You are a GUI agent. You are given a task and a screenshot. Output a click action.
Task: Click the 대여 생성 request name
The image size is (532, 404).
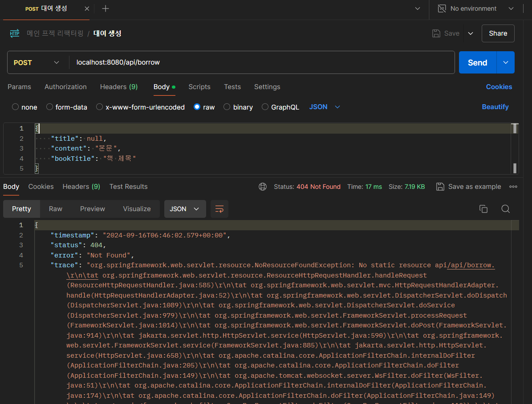point(107,33)
